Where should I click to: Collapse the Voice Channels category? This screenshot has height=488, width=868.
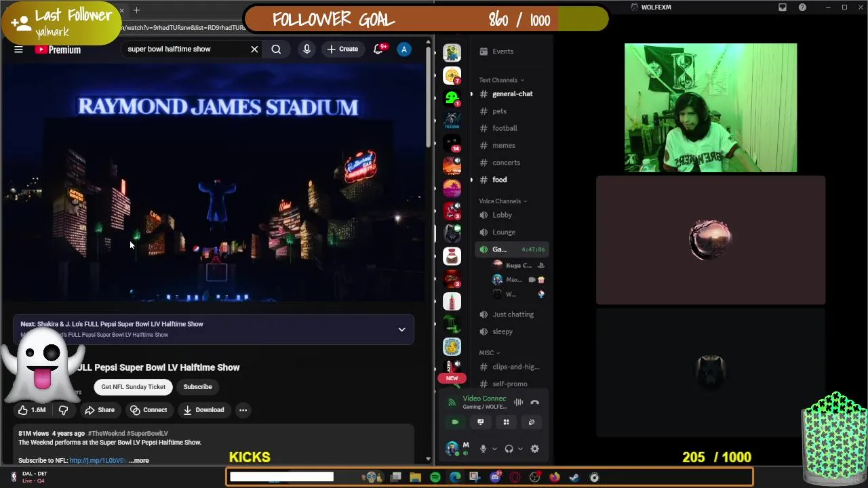[502, 201]
